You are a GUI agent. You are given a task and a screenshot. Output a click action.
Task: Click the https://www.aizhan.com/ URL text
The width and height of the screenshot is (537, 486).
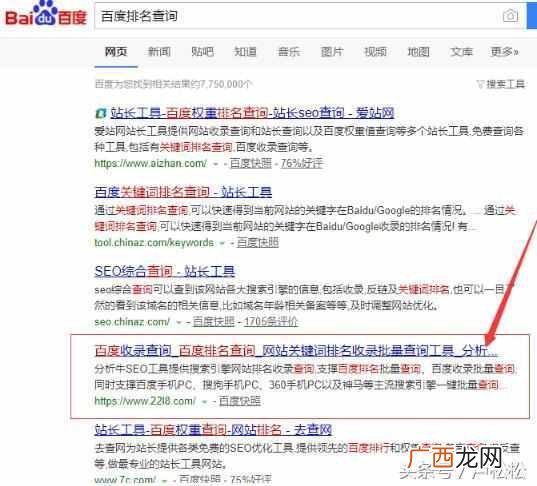click(x=150, y=163)
